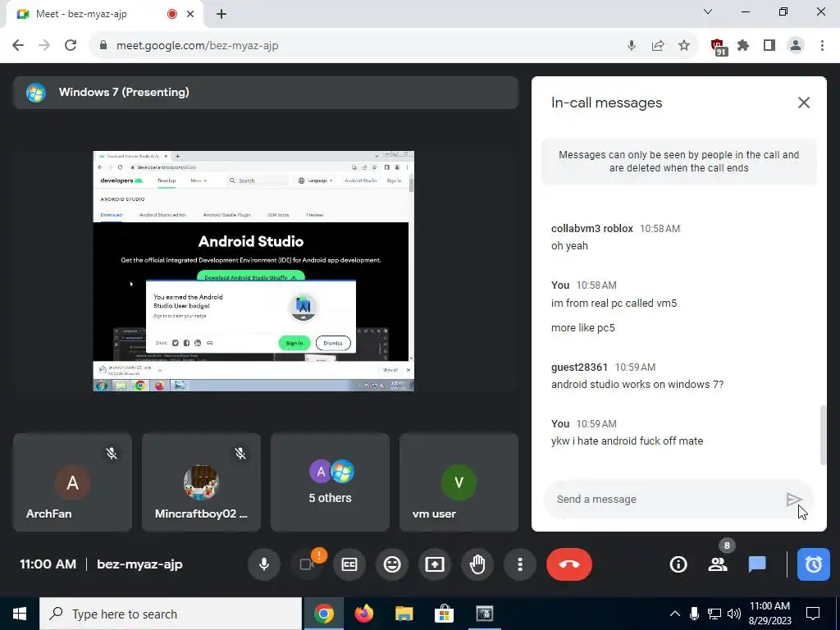Click the Mincraftboy02 muted microphone indicator
This screenshot has width=840, height=630.
tap(240, 453)
